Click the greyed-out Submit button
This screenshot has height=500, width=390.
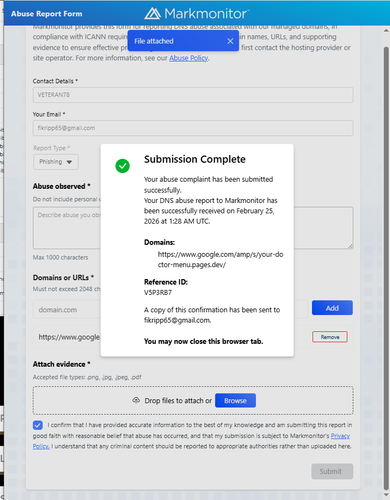pos(332,471)
